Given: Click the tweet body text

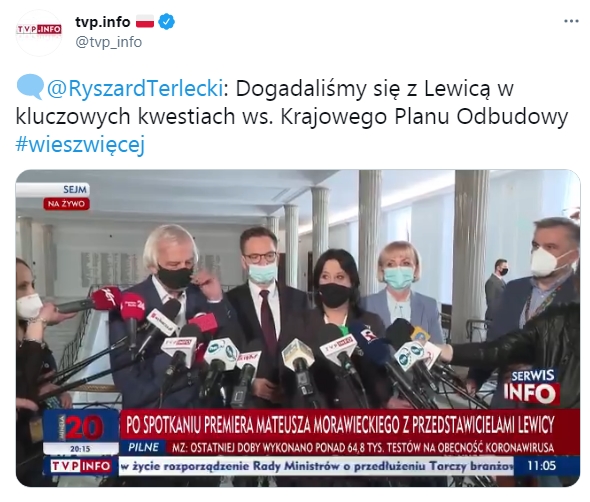Looking at the screenshot, I should (292, 116).
